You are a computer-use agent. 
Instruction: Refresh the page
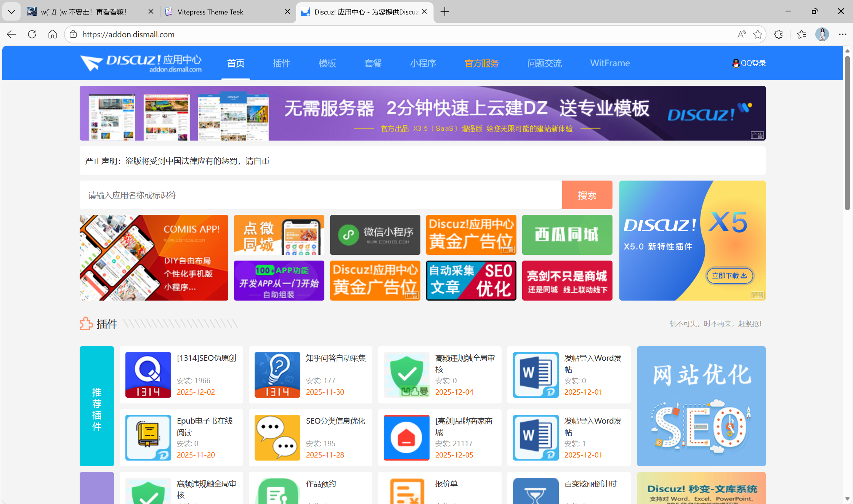click(32, 34)
